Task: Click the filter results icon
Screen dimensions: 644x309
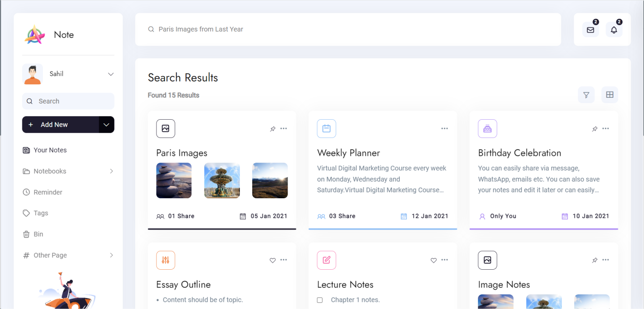Action: point(586,95)
